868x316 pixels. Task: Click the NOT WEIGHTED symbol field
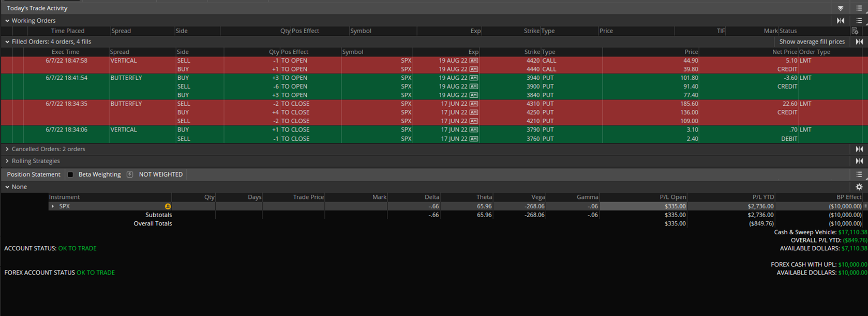161,175
